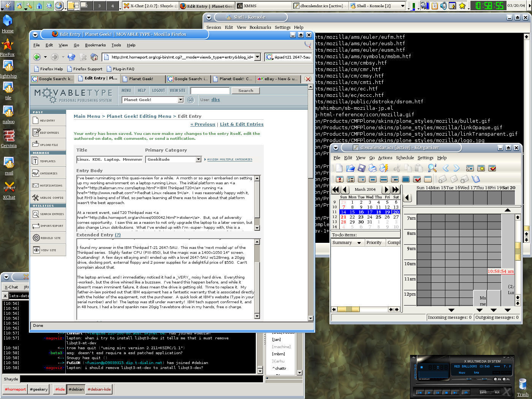Toggle XMMS REP repeat button
This screenshot has width=532, height=399.
point(496,392)
